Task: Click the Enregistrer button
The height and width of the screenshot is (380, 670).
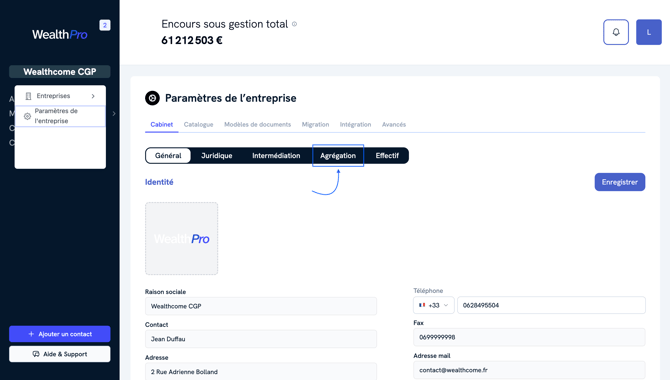Action: click(x=620, y=182)
